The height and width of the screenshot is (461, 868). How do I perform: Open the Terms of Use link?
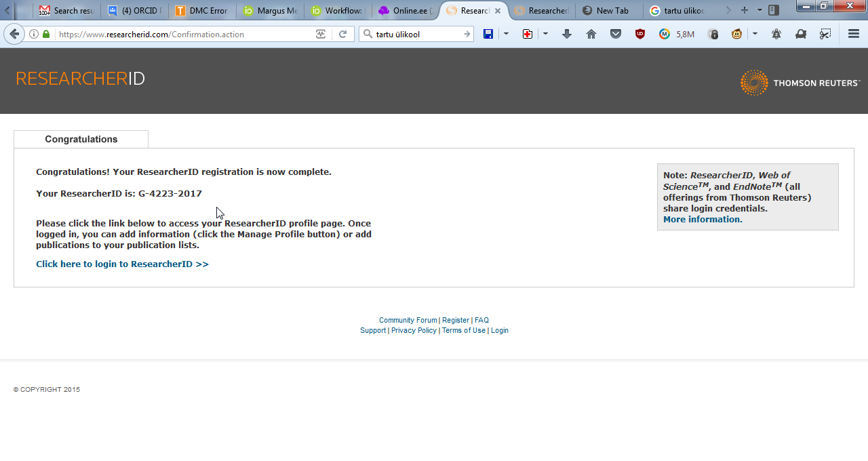(x=464, y=330)
